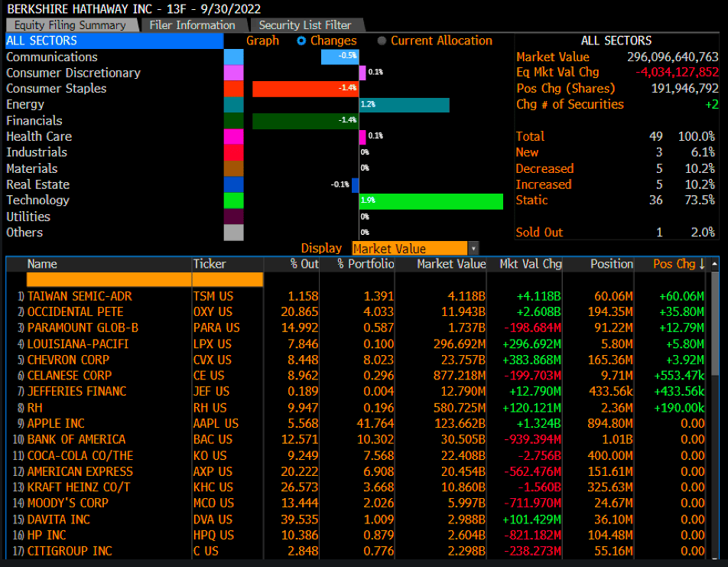Image resolution: width=728 pixels, height=567 pixels.
Task: Click the table scrollbar up arrow
Action: 714,264
